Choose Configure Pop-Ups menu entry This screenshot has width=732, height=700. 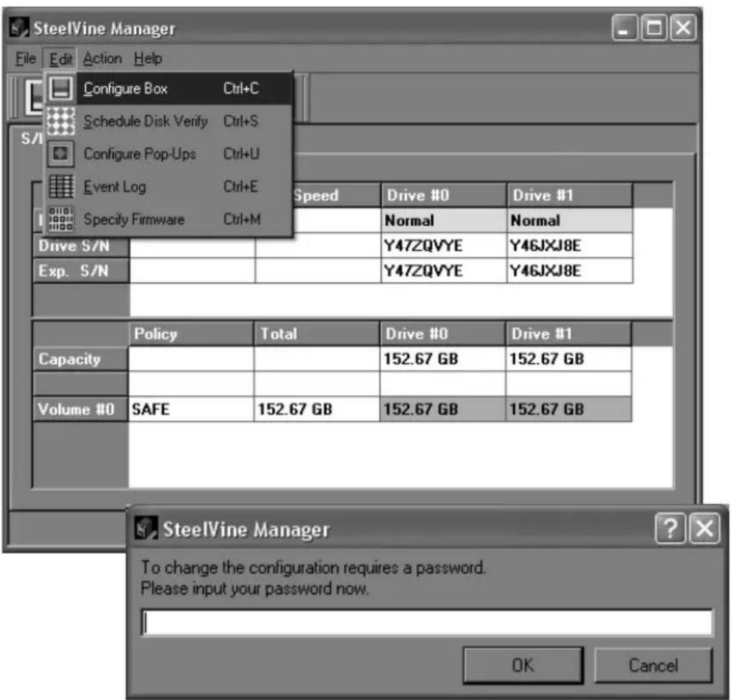(x=169, y=154)
